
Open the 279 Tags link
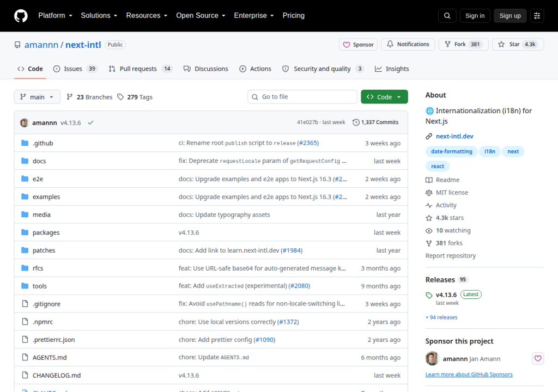point(135,97)
